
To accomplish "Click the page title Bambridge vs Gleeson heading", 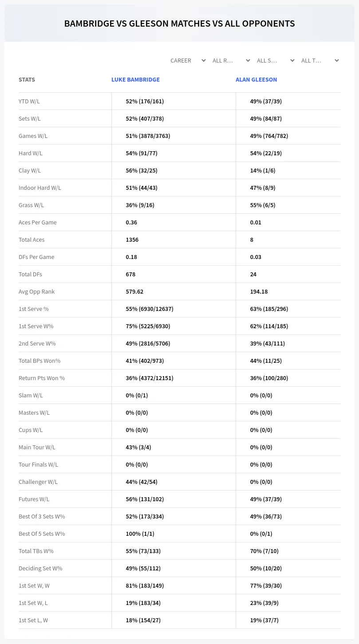I will tap(179, 24).
